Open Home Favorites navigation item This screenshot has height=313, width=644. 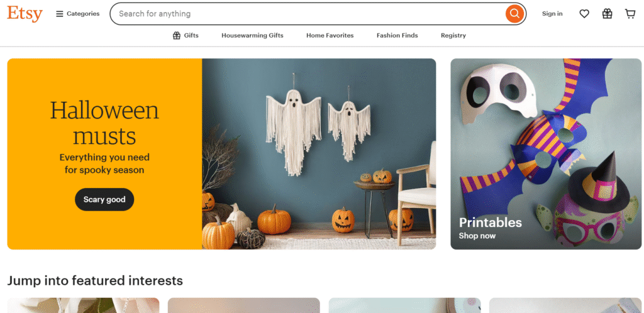(x=330, y=35)
